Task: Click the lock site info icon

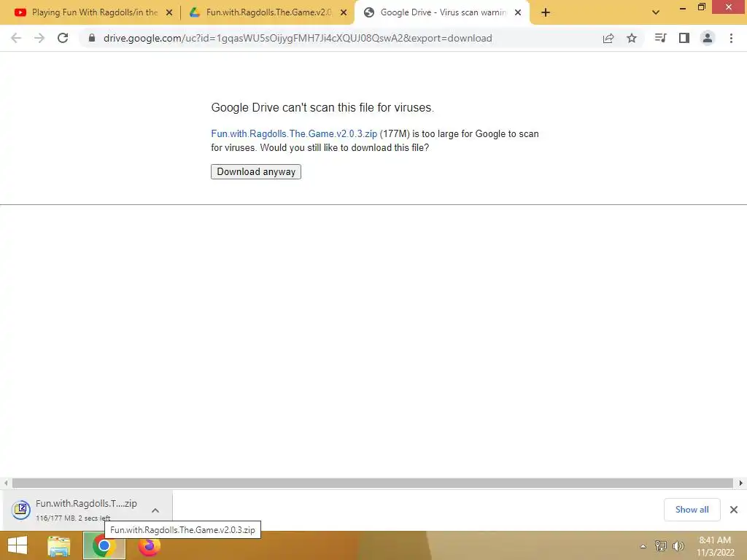Action: (91, 38)
